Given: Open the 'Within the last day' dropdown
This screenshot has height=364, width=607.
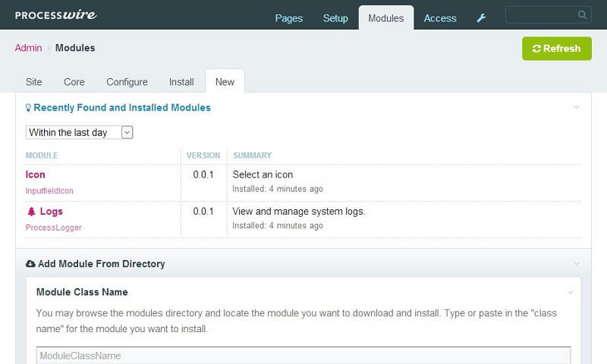Looking at the screenshot, I should click(80, 132).
